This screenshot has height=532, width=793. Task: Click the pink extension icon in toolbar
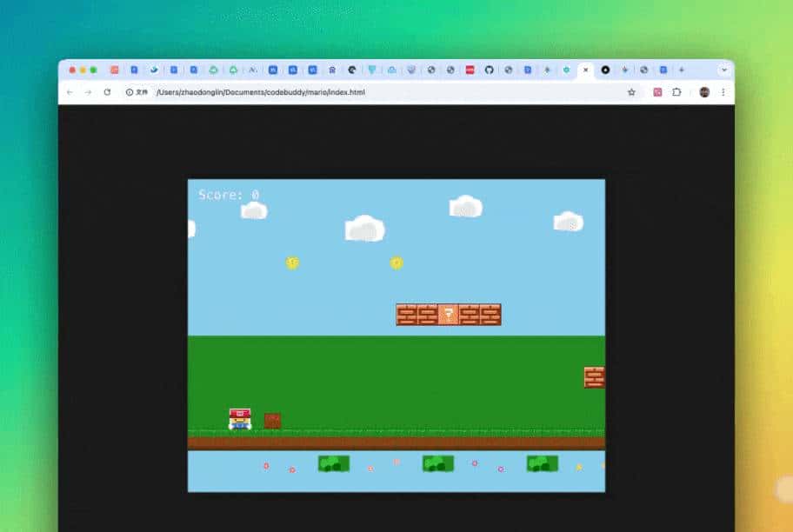coord(658,92)
